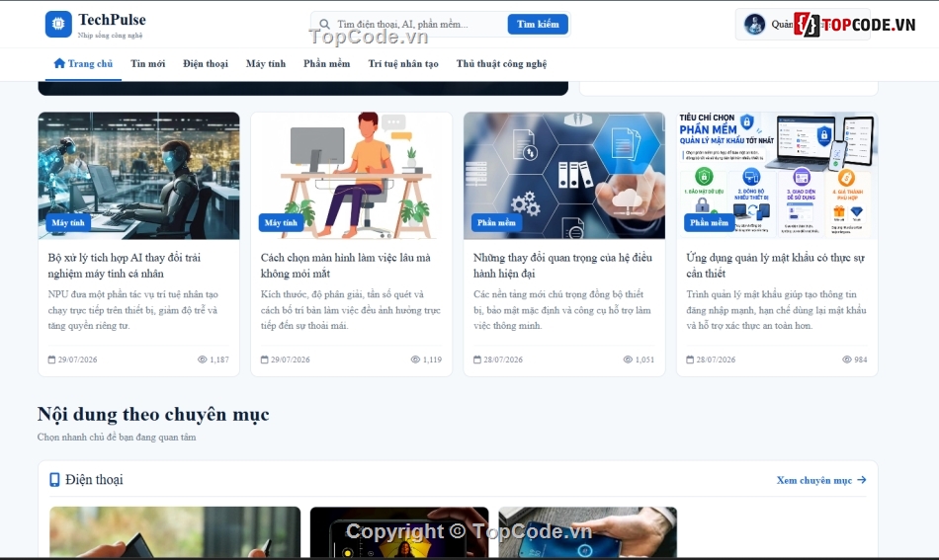Viewport: 939px width, 560px height.
Task: Click Máy tính tag on desk illustration image
Action: [x=281, y=222]
